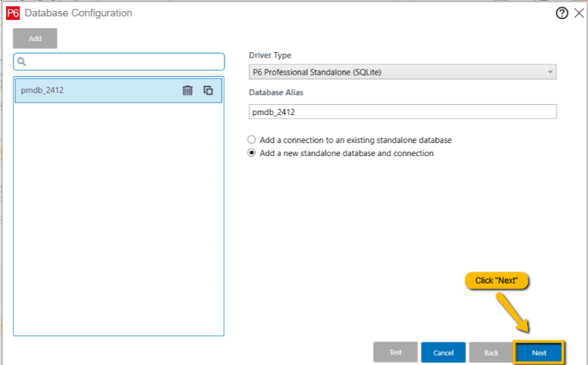Click the Test button
Image resolution: width=588 pixels, height=365 pixels.
[x=395, y=352]
